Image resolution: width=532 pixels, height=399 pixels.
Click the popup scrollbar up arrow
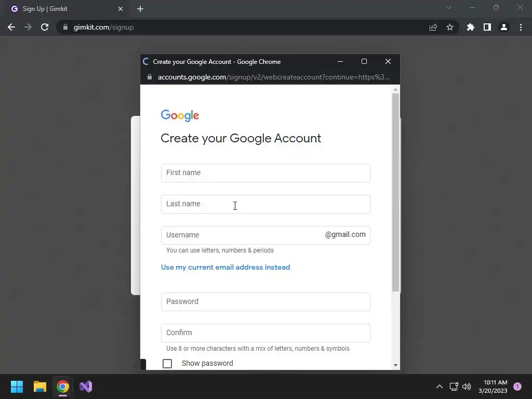[x=395, y=89]
